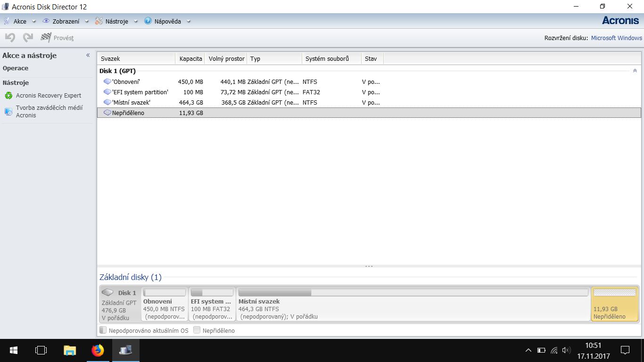Sort by the Systém souborů column header

pos(331,58)
